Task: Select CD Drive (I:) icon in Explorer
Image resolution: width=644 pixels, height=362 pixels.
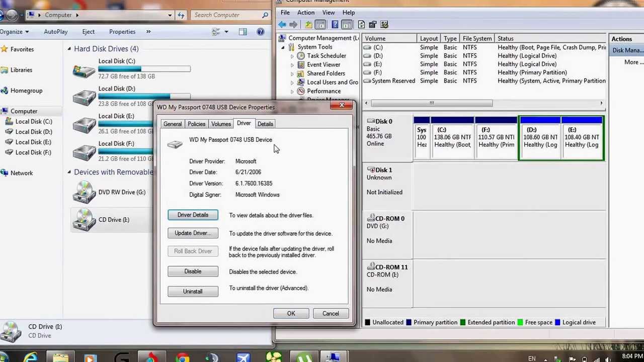Action: coord(84,220)
